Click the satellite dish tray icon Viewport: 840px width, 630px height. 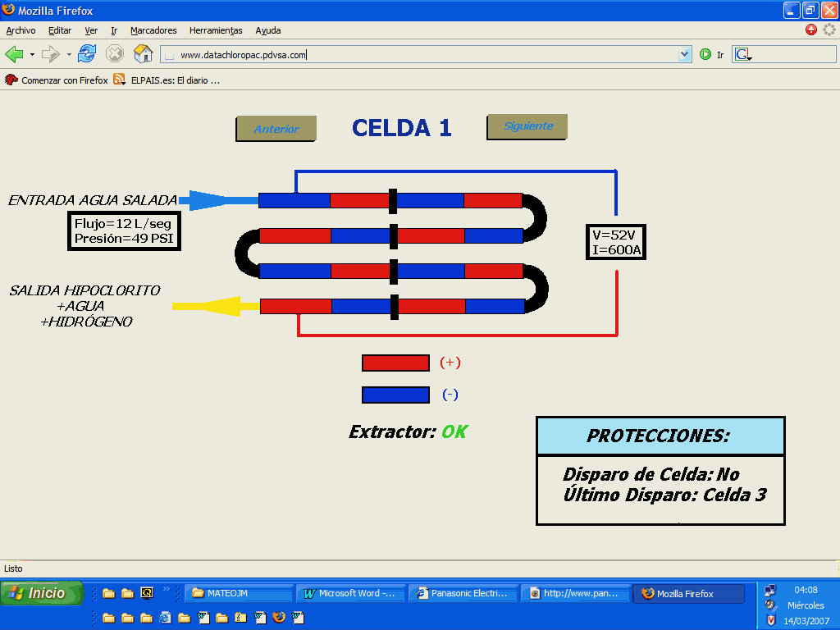(x=770, y=605)
